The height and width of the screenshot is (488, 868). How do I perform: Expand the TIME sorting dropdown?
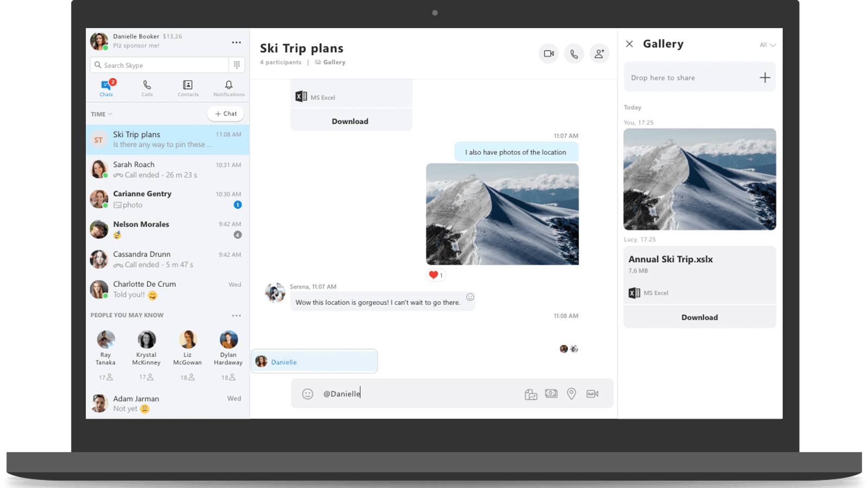(x=101, y=114)
